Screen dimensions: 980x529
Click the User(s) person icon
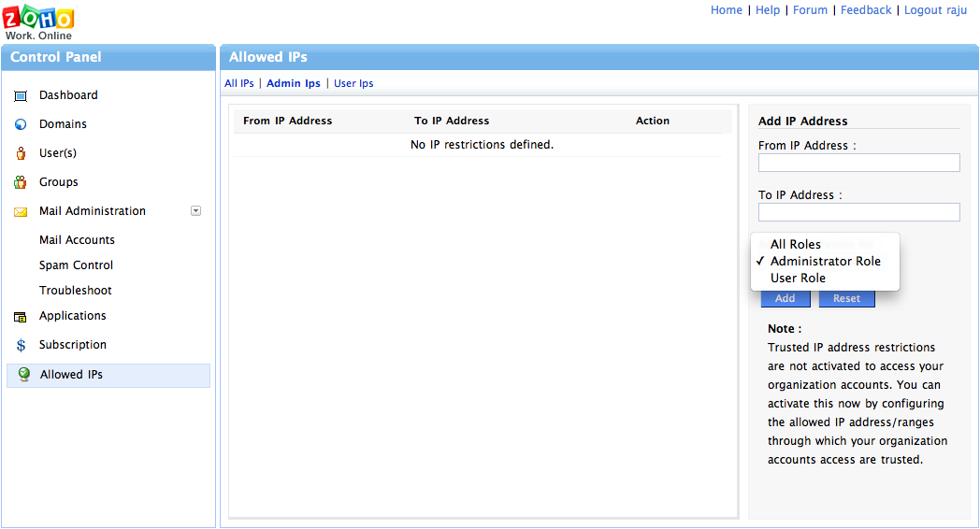point(21,153)
